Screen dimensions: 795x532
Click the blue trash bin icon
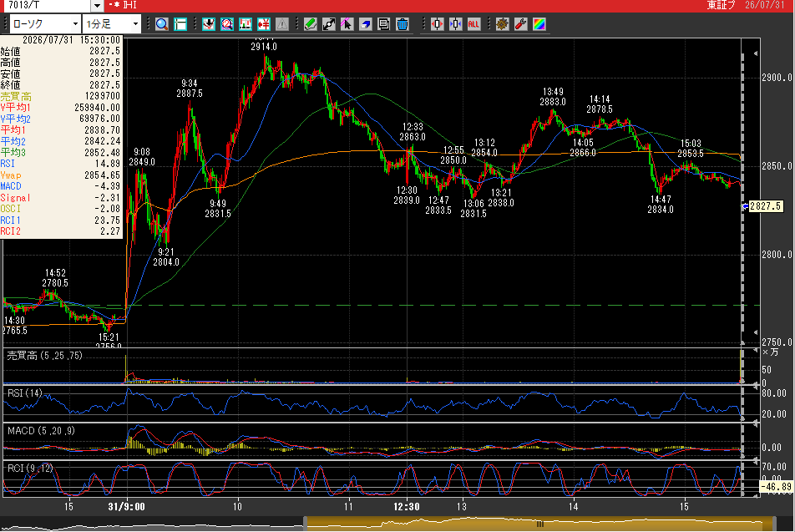point(402,24)
